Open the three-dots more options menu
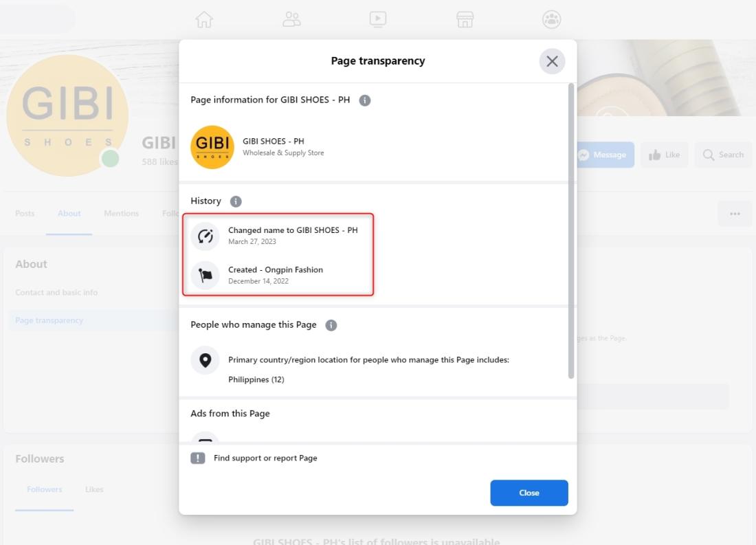Image resolution: width=756 pixels, height=545 pixels. pyautogui.click(x=735, y=214)
